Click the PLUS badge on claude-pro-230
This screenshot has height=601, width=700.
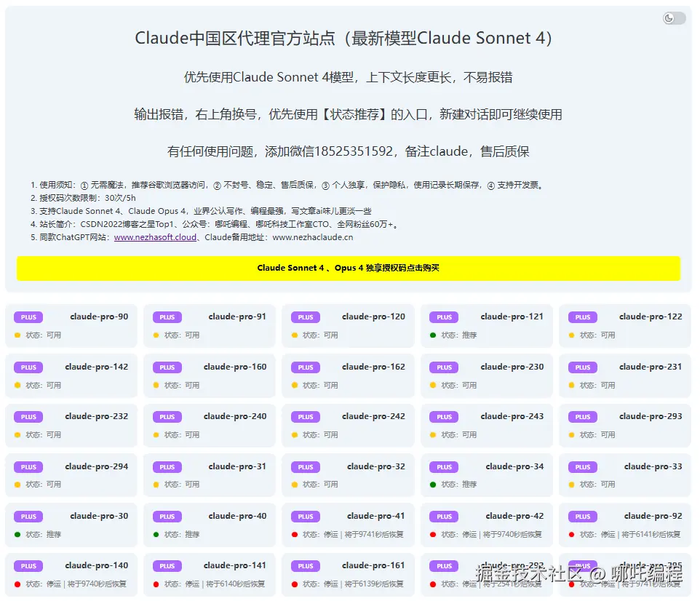coord(444,367)
